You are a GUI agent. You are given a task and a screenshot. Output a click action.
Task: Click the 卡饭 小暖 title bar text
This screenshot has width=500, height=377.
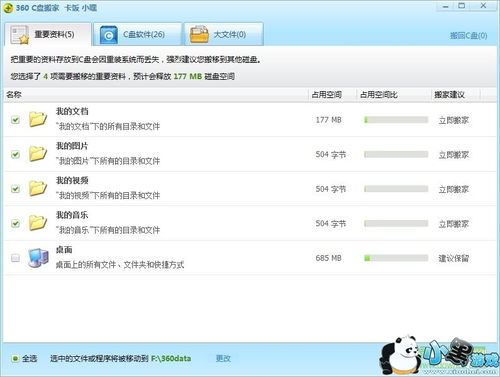click(81, 8)
